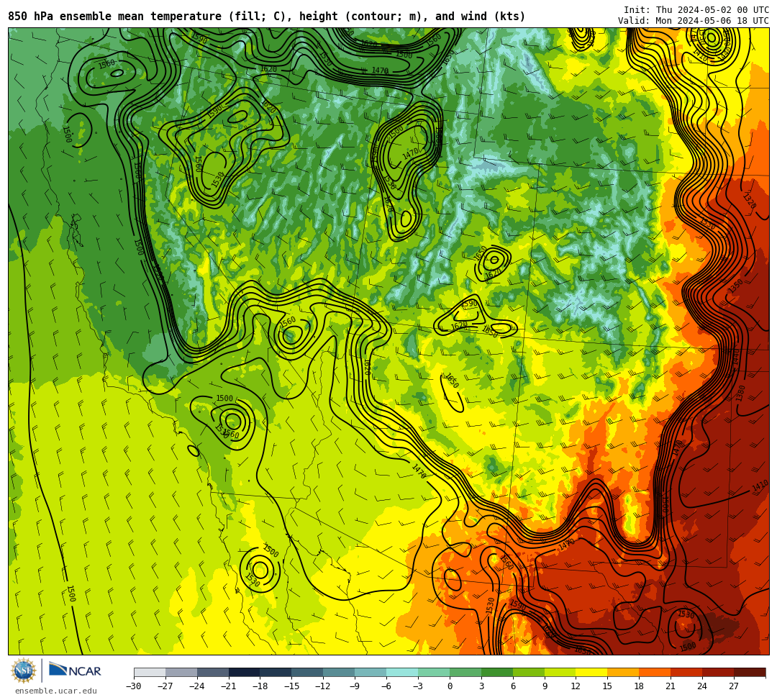Click the Init time 'Thu 2024-05-02 00 UTC'
Image resolution: width=777 pixels, height=700 pixels.
point(712,10)
